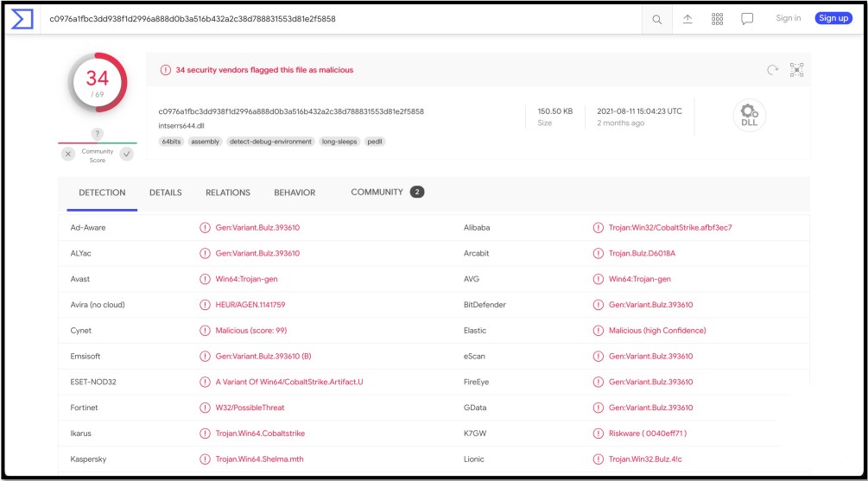
Task: Click alert icon in ESET-NOD32 row
Action: tap(205, 382)
